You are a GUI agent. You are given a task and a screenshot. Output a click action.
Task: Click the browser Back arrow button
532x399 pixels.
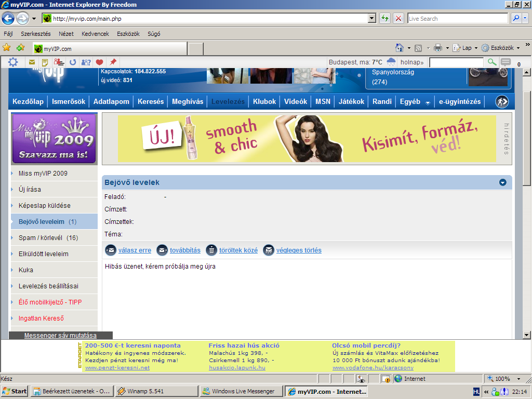click(x=8, y=18)
